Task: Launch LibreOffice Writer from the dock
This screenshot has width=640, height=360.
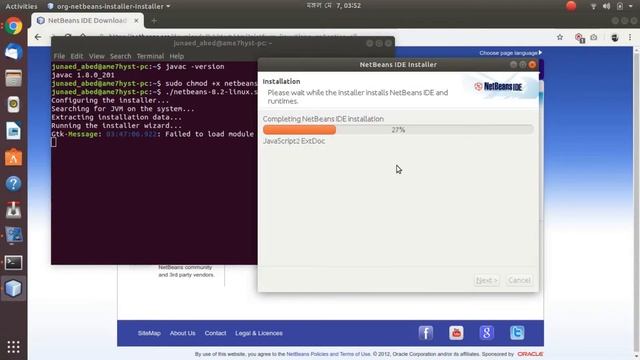Action: tap(13, 131)
